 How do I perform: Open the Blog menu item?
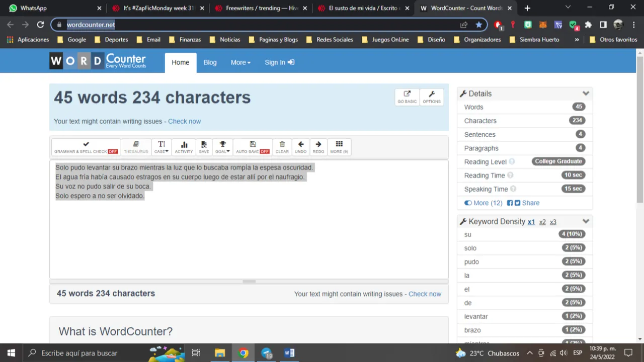pyautogui.click(x=210, y=62)
